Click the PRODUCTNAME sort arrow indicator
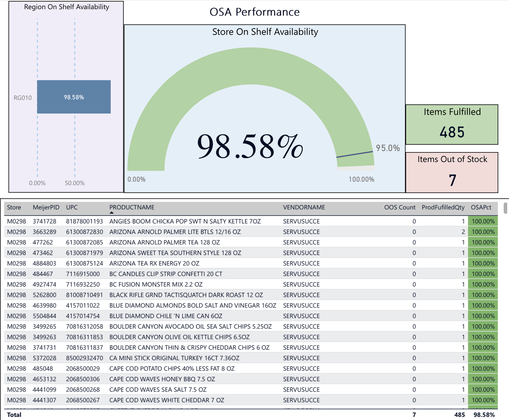The image size is (509, 420). pos(111,213)
